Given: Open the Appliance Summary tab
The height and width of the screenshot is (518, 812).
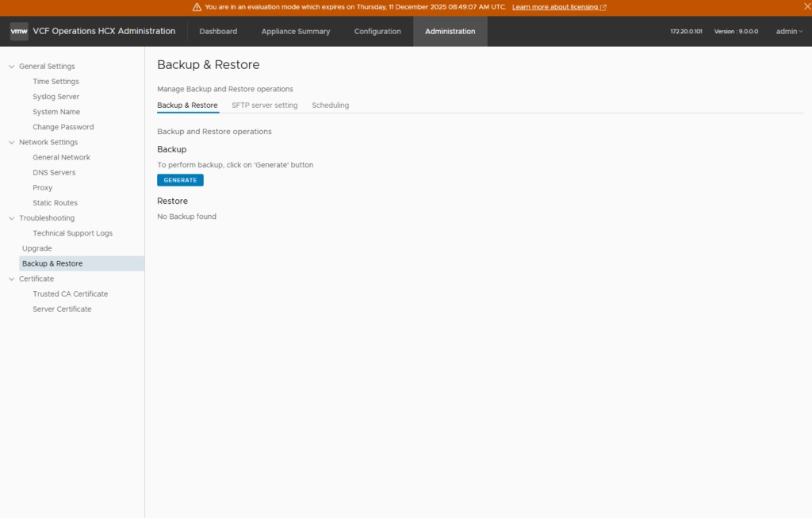Looking at the screenshot, I should pos(295,32).
